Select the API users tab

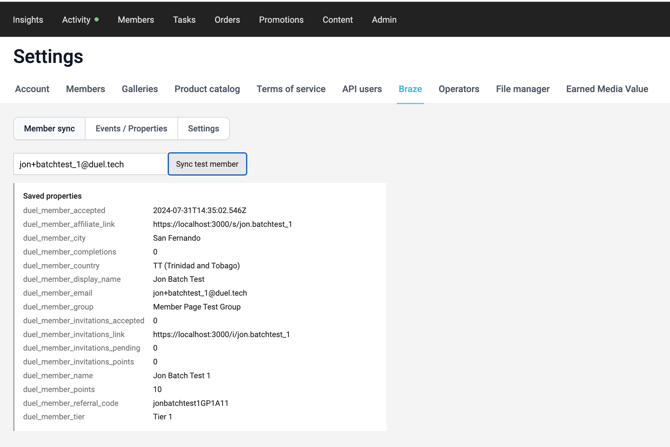(362, 89)
